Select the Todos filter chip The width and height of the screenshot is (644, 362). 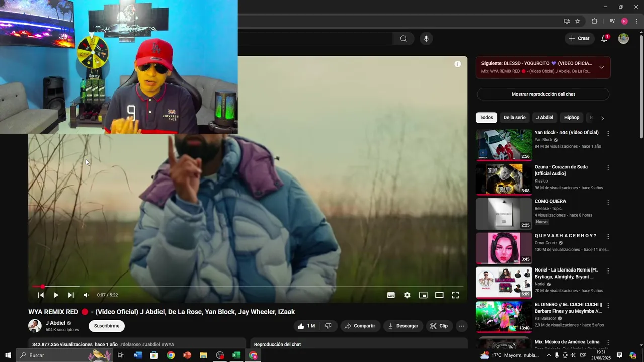point(487,118)
